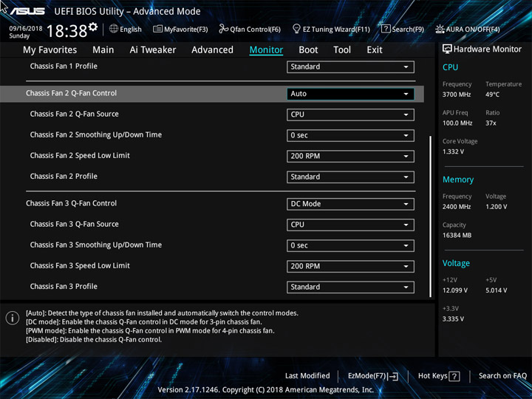
Task: Click the Qfan Control fan icon
Action: click(x=223, y=29)
